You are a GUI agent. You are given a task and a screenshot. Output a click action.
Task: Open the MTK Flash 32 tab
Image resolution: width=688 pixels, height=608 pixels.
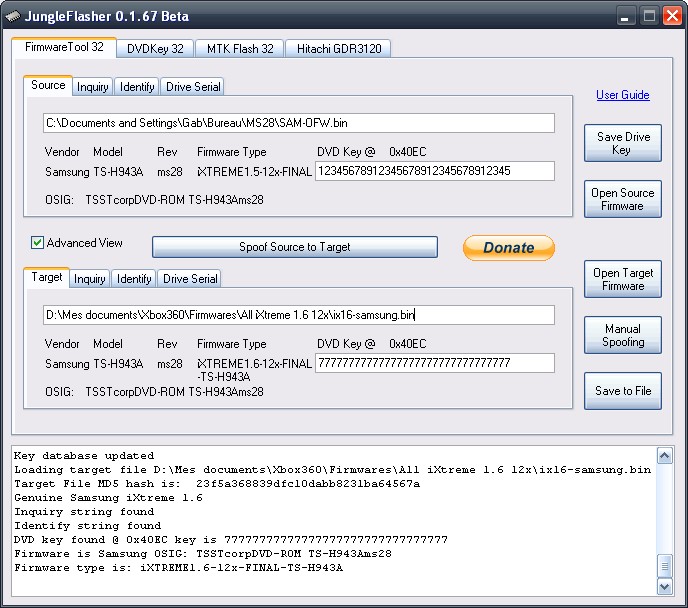240,49
